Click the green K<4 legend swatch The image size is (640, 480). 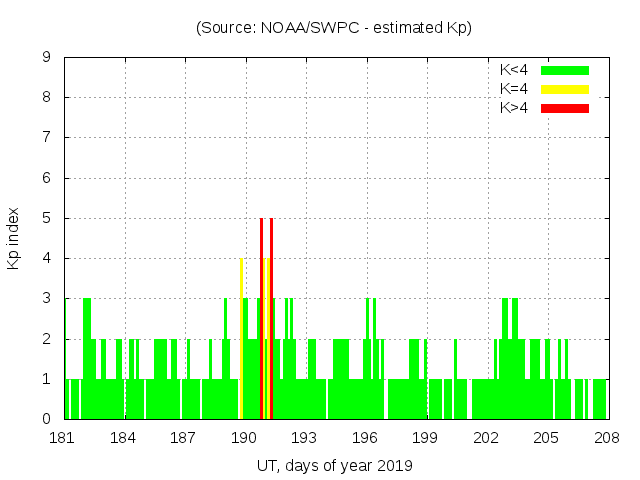[565, 70]
